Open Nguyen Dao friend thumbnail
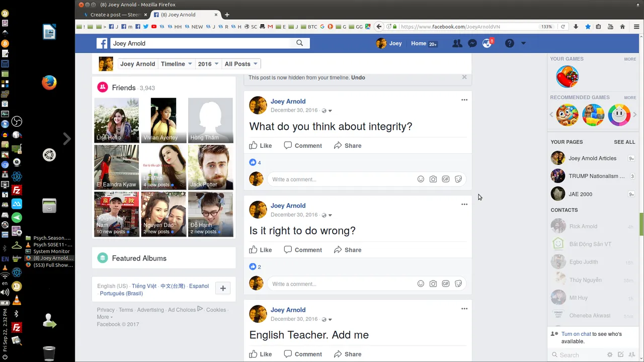 tap(164, 214)
